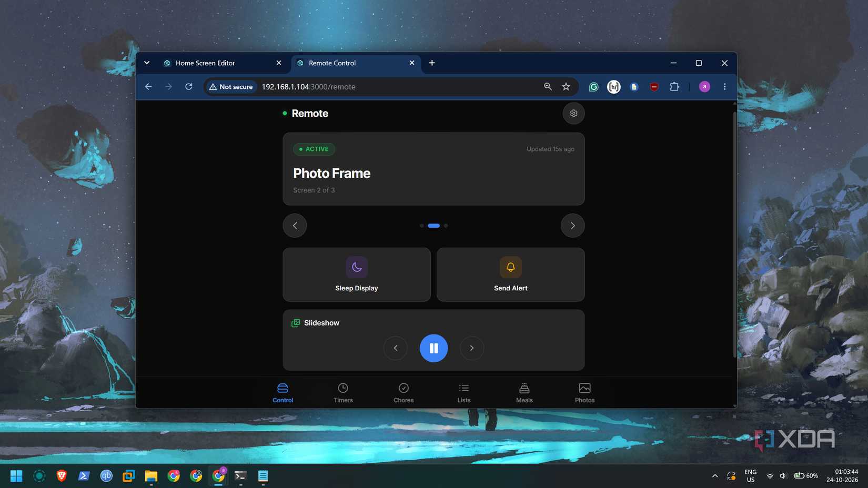Open the Chrome three-dot menu
Image resolution: width=868 pixels, height=488 pixels.
[724, 87]
